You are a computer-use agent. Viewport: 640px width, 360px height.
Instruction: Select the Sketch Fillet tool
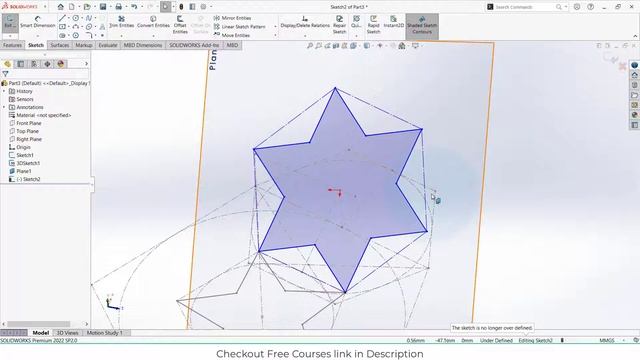[x=89, y=36]
